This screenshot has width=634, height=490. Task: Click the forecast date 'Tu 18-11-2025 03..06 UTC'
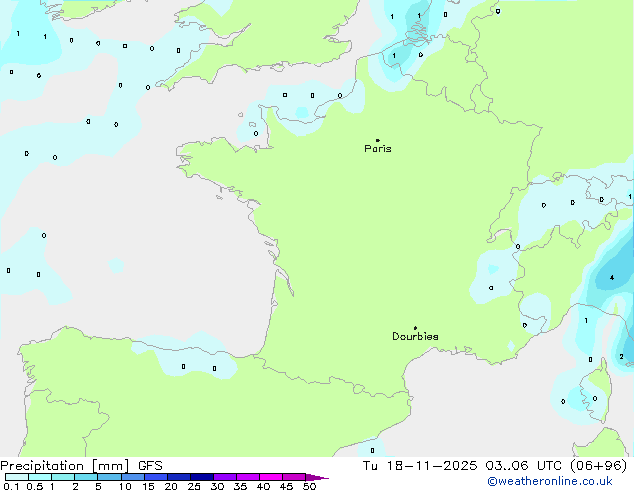462,465
